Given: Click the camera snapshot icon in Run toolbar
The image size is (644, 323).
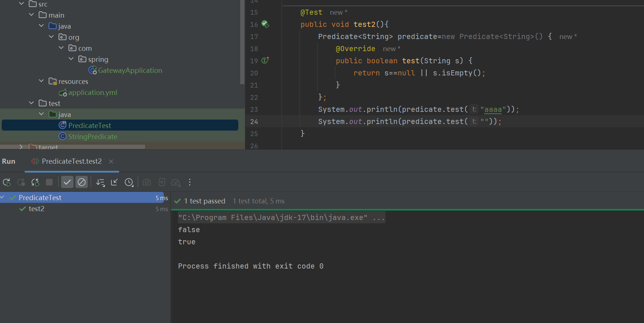Looking at the screenshot, I should [x=147, y=182].
